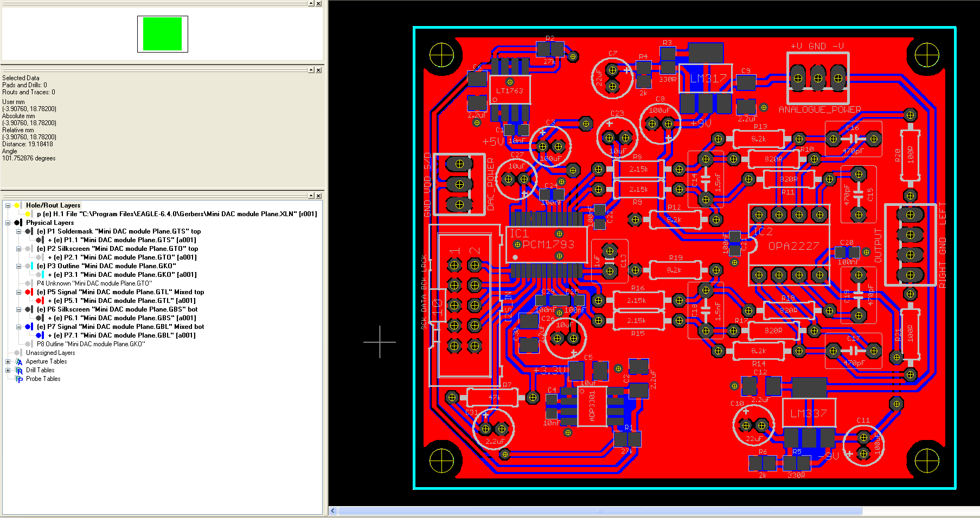
Task: Toggle visibility dot of P6 Silkscreen GBS layer
Action: (28, 309)
